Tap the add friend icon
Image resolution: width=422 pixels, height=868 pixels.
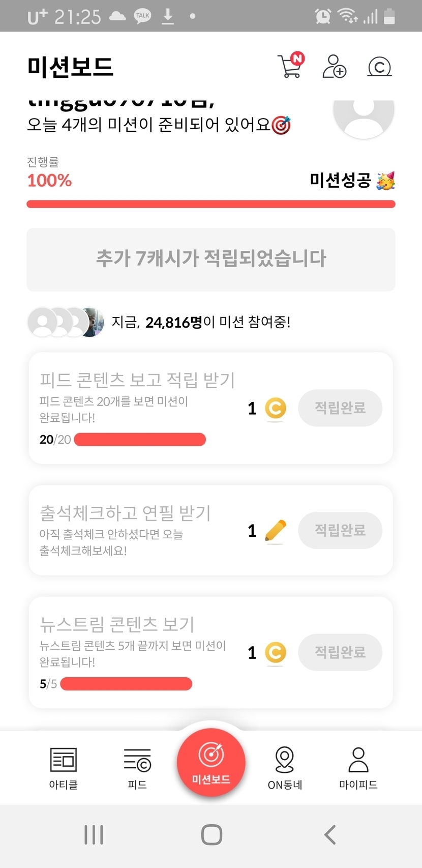click(x=334, y=67)
